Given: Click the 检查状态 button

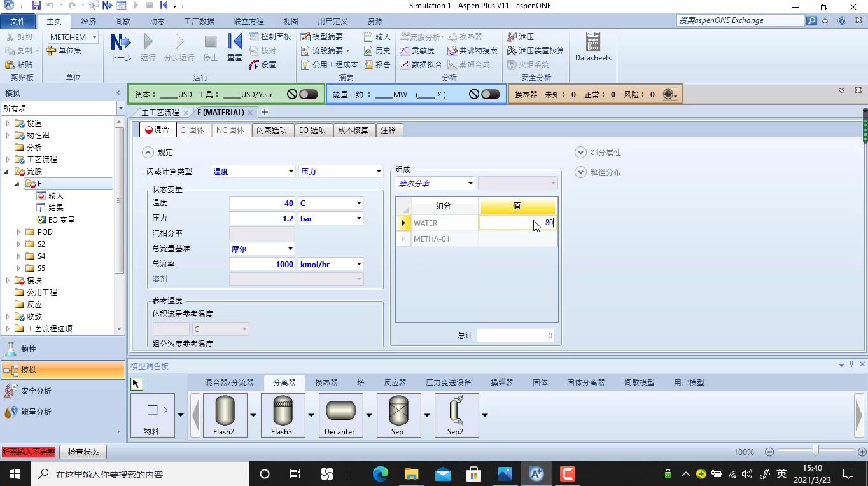Looking at the screenshot, I should coord(83,452).
